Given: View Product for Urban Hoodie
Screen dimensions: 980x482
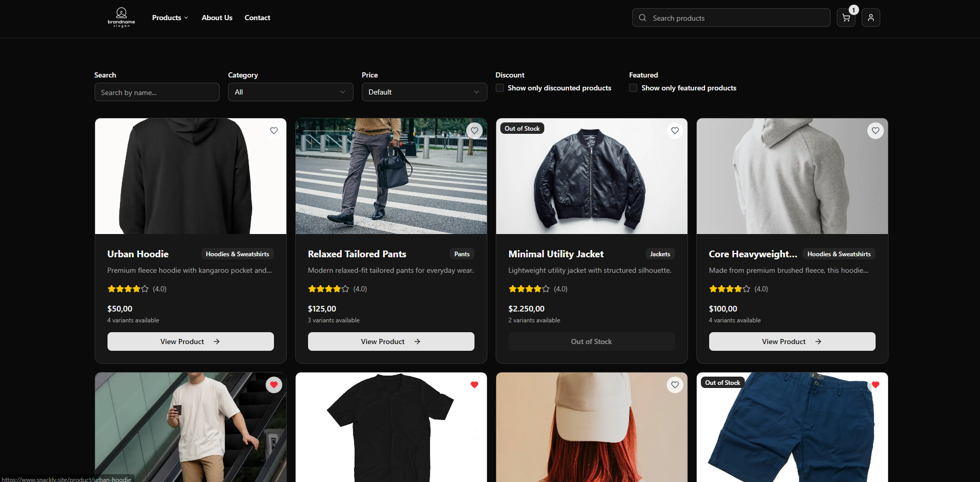Looking at the screenshot, I should (191, 341).
